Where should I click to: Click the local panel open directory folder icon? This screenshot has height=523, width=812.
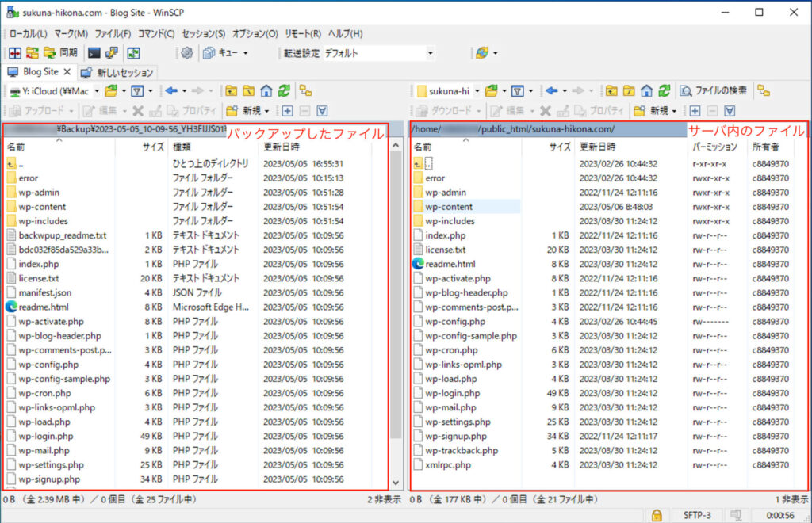111,91
